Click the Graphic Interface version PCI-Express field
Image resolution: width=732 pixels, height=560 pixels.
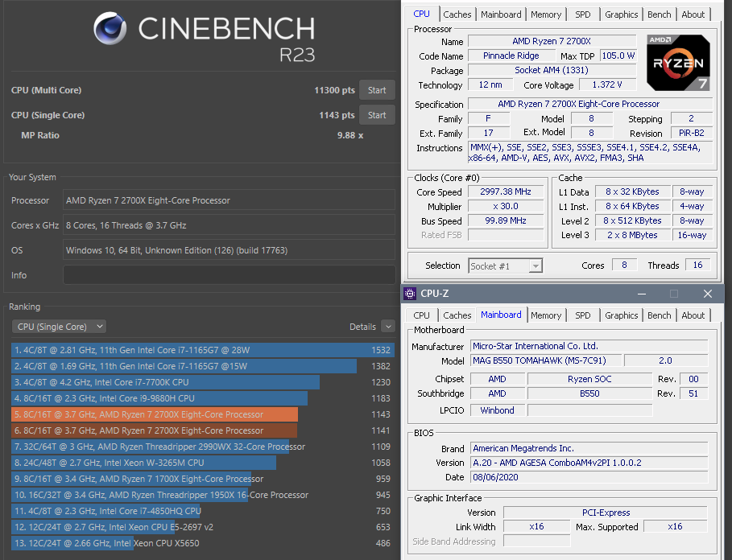pyautogui.click(x=606, y=513)
